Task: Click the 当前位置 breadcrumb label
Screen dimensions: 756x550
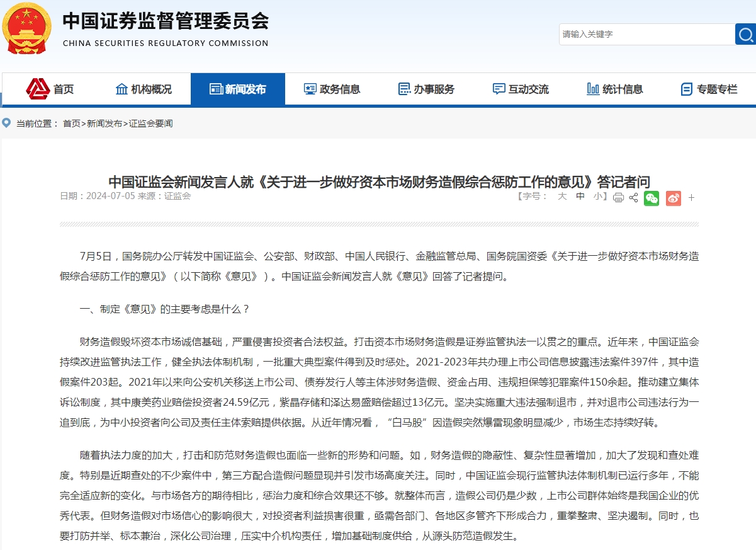Action: (x=37, y=123)
